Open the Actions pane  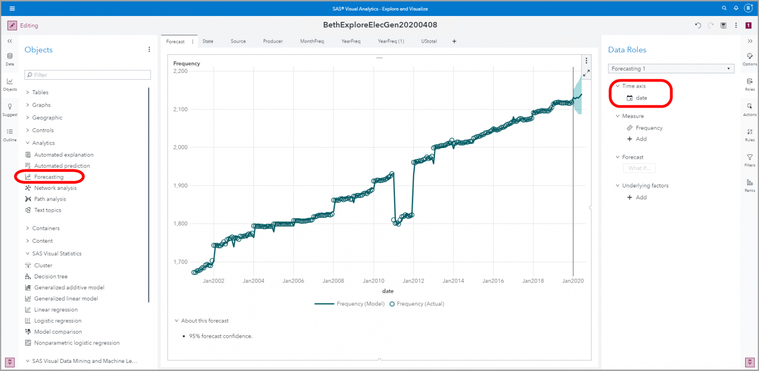point(750,109)
